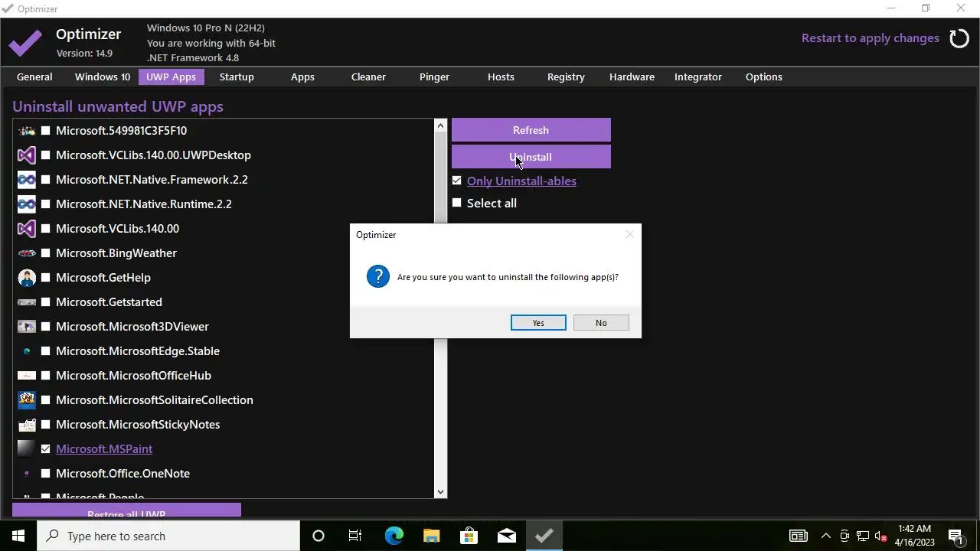This screenshot has height=551, width=980.
Task: Click the Microsoft.VCLibs.140.00 app icon
Action: click(x=27, y=229)
